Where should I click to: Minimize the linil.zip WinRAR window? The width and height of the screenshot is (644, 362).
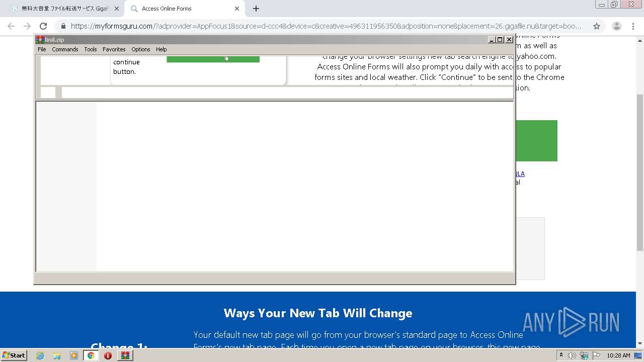pos(492,40)
